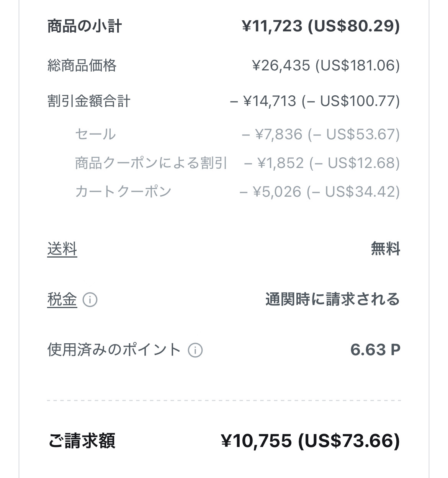Click the 割引金額合計 discount total label

[x=89, y=101]
